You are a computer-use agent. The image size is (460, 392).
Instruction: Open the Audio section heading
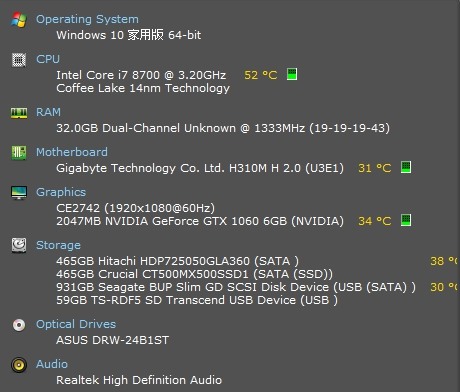52,364
